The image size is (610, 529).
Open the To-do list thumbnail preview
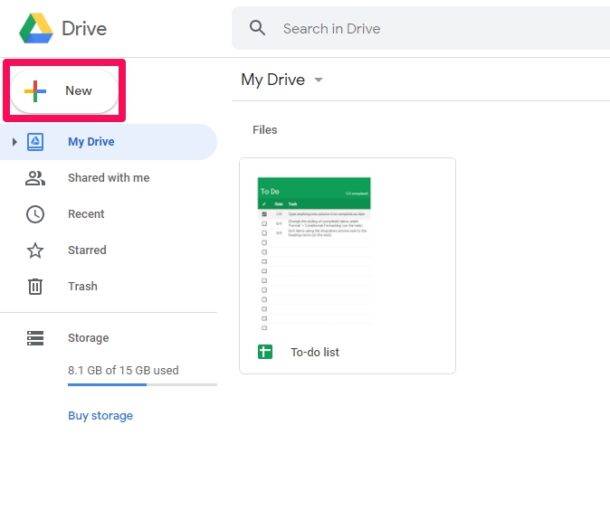pyautogui.click(x=314, y=254)
